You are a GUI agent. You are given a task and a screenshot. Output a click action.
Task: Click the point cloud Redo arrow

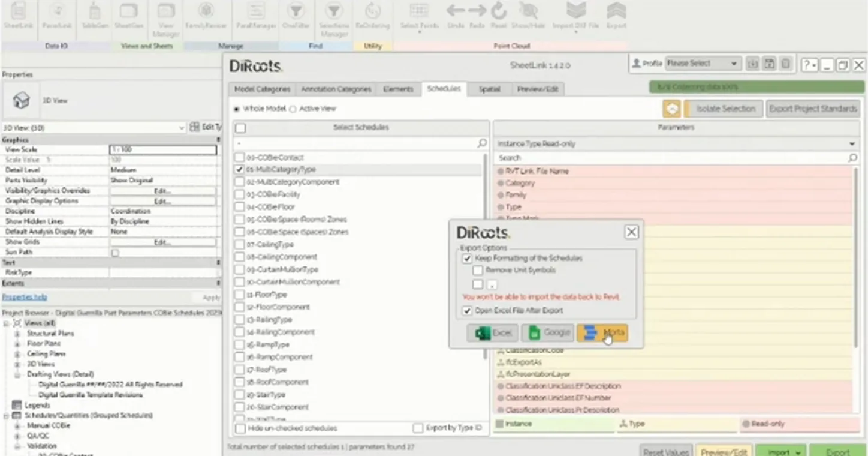pyautogui.click(x=477, y=14)
